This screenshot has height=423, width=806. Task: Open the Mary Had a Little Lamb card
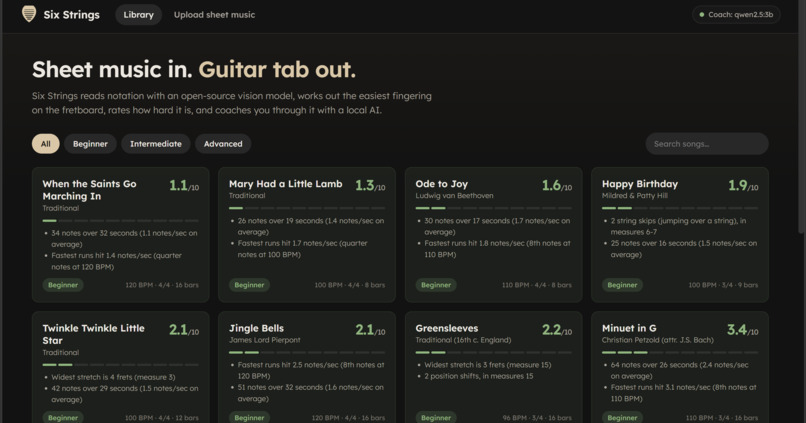click(x=307, y=234)
